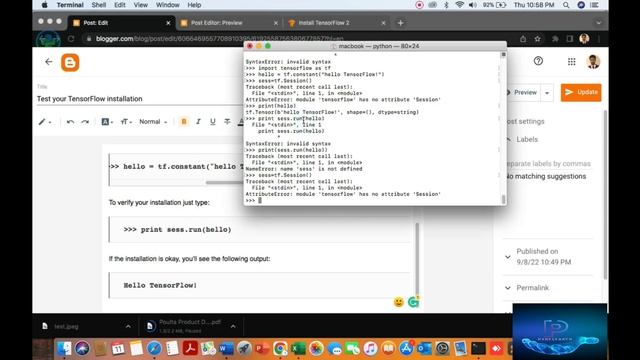The height and width of the screenshot is (360, 640).
Task: Open the Apple menu
Action: 44,5
